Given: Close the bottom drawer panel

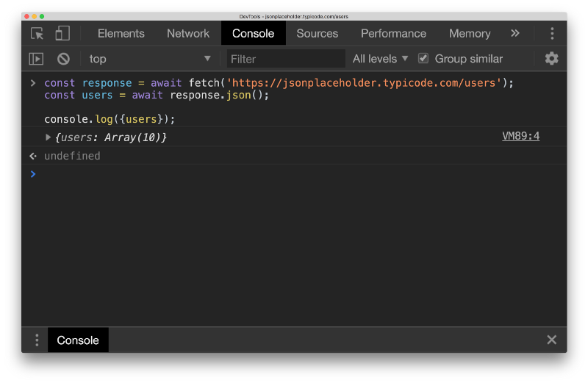Looking at the screenshot, I should point(551,340).
